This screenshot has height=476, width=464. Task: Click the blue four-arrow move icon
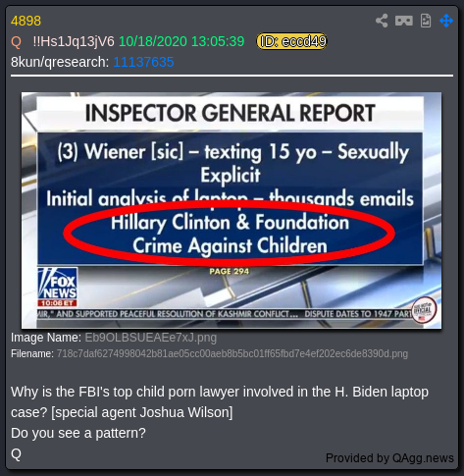(x=446, y=21)
